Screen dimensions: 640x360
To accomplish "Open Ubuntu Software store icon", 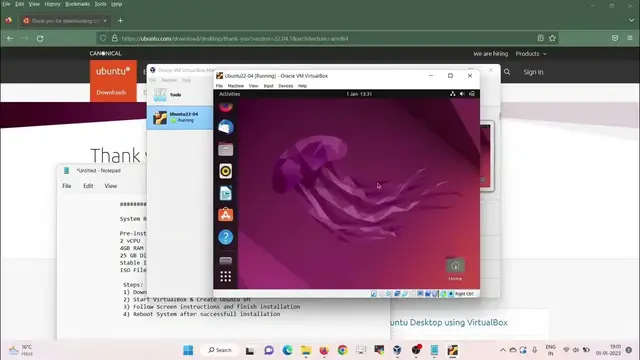I will coord(226,215).
